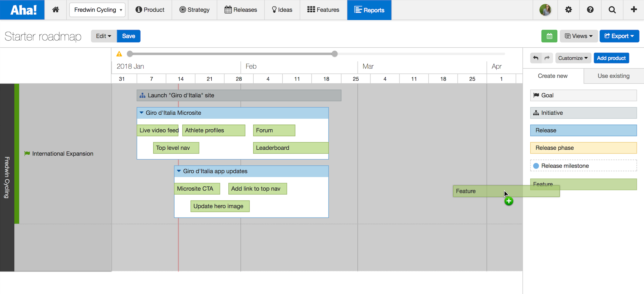Expand the Customize menu
Viewport: 644px width, 294px height.
573,58
